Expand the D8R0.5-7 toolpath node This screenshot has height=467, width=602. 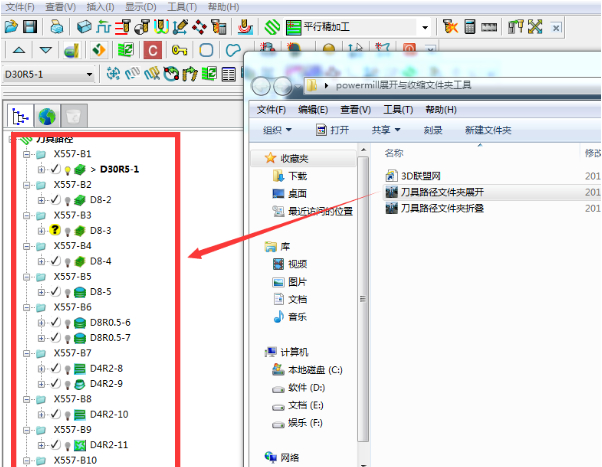pyautogui.click(x=41, y=338)
